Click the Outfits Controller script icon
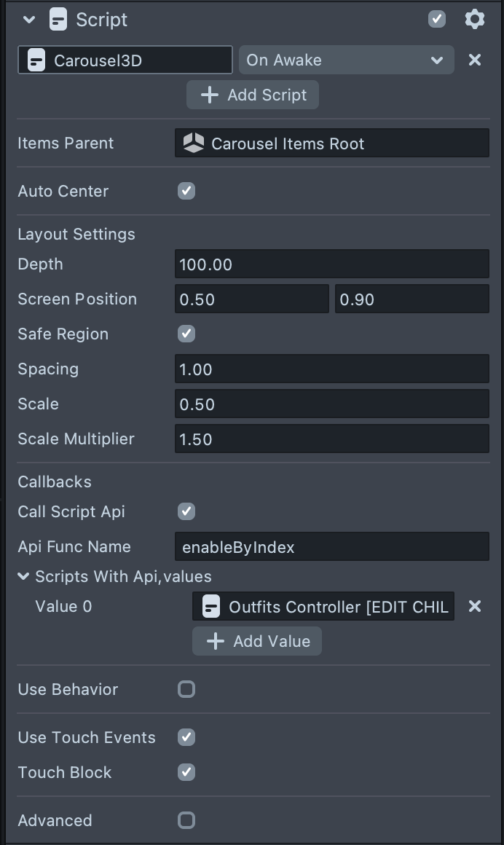This screenshot has width=504, height=845. tap(211, 607)
